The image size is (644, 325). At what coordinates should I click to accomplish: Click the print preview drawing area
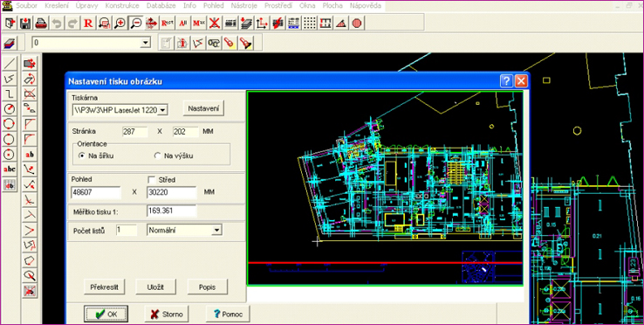pyautogui.click(x=385, y=188)
